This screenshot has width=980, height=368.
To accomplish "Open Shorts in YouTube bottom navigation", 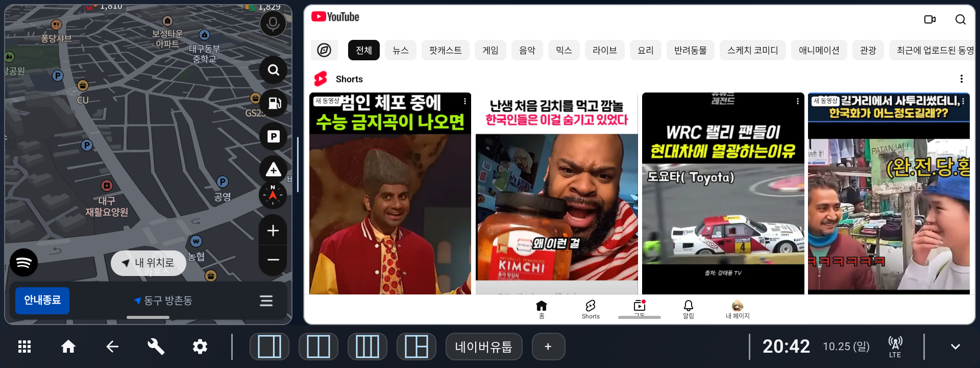I will [x=591, y=309].
